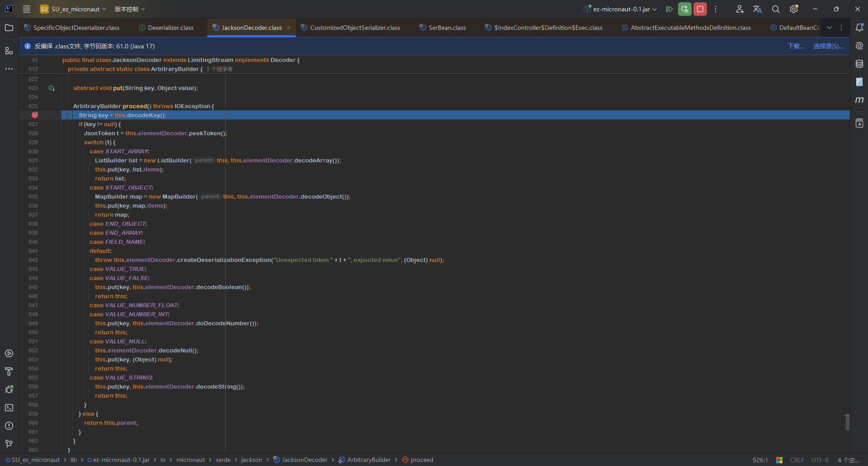Click the implemented-method gutter icon on line 923
This screenshot has height=466, width=868.
pyautogui.click(x=52, y=88)
